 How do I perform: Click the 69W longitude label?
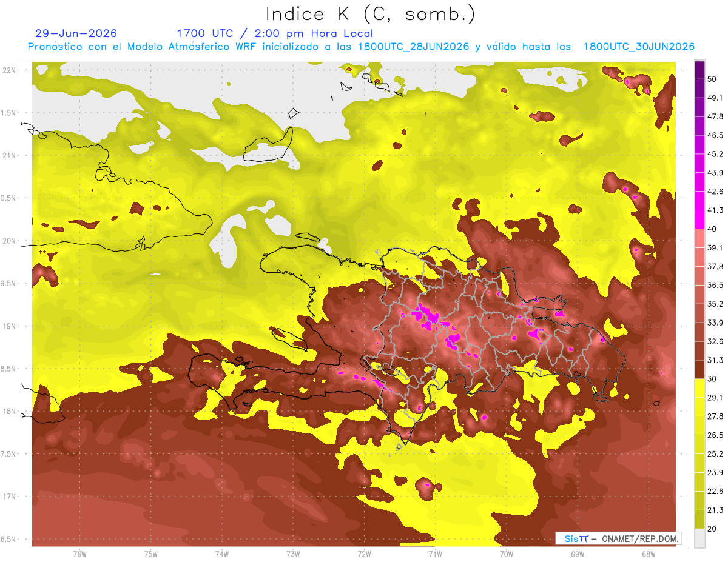pyautogui.click(x=578, y=554)
